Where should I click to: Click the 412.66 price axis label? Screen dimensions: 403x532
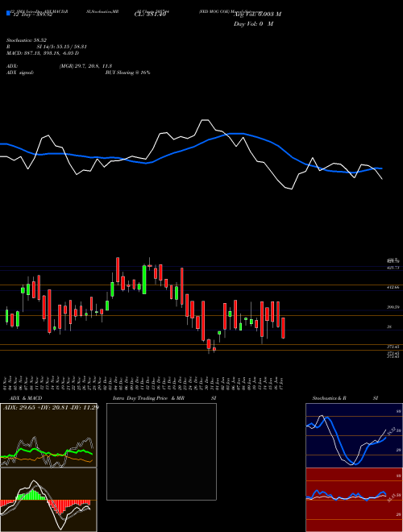pyautogui.click(x=393, y=288)
